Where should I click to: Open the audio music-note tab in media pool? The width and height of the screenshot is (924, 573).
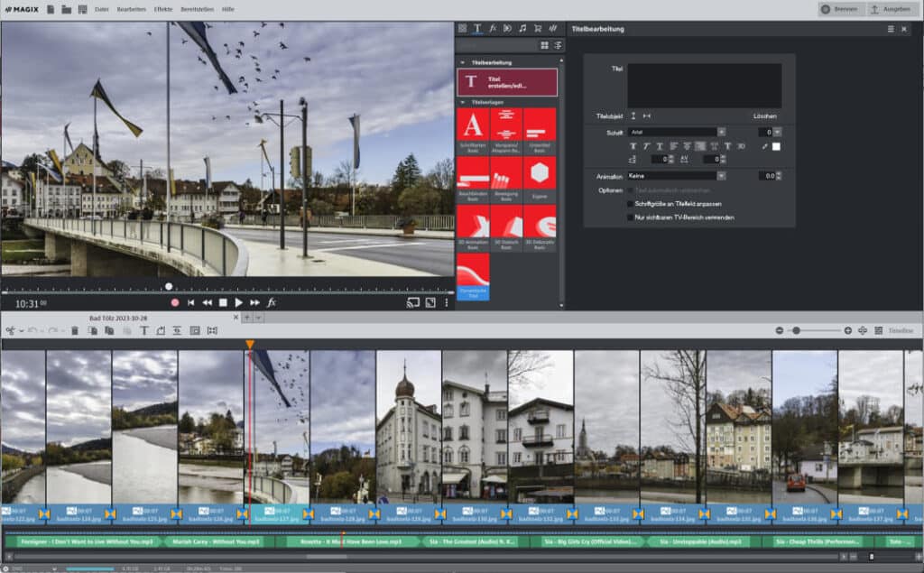[522, 28]
